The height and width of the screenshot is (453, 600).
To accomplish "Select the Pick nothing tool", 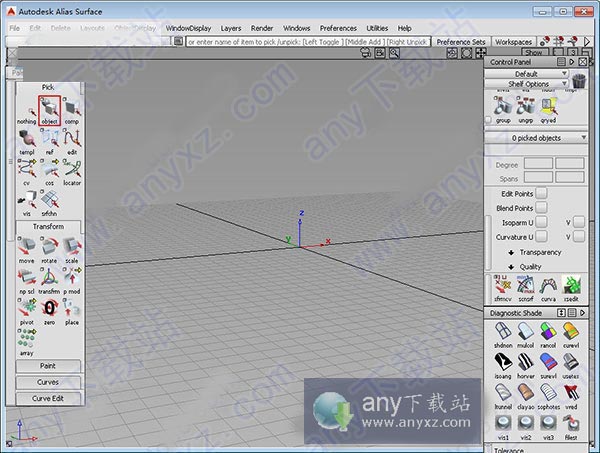I will tap(26, 111).
